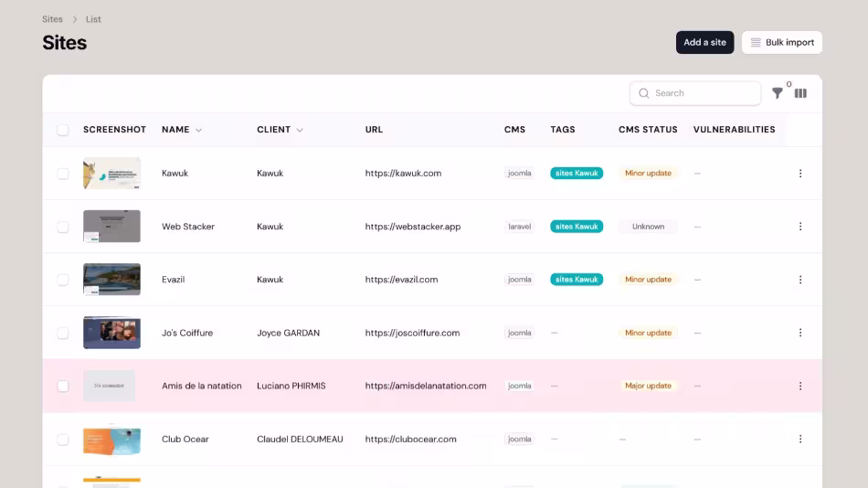Click the VULNERABILITIES column header

coord(734,130)
